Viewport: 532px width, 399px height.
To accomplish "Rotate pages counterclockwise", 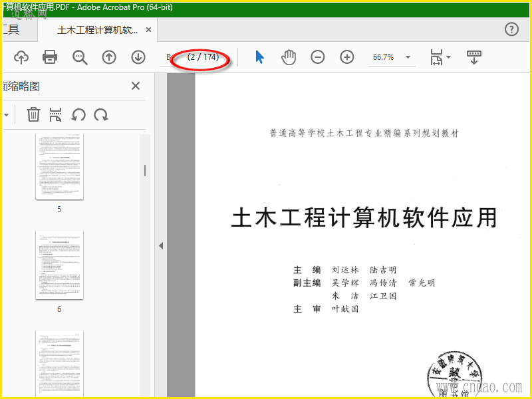I will (78, 114).
